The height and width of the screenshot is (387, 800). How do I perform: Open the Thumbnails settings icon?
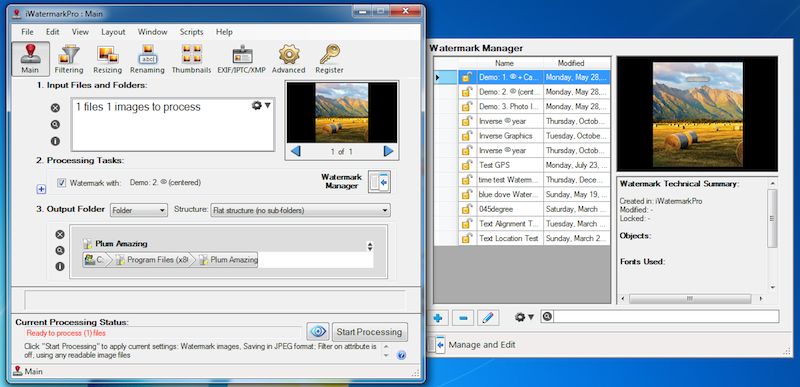coord(191,59)
